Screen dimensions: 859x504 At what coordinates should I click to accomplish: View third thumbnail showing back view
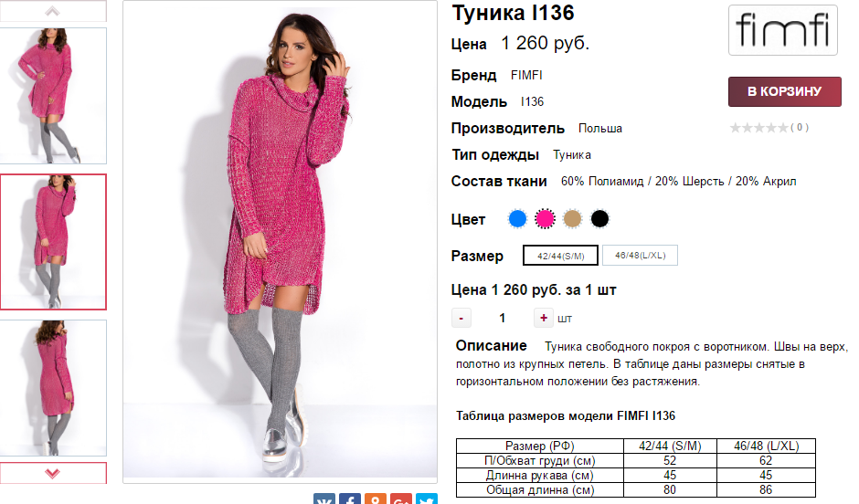click(53, 388)
